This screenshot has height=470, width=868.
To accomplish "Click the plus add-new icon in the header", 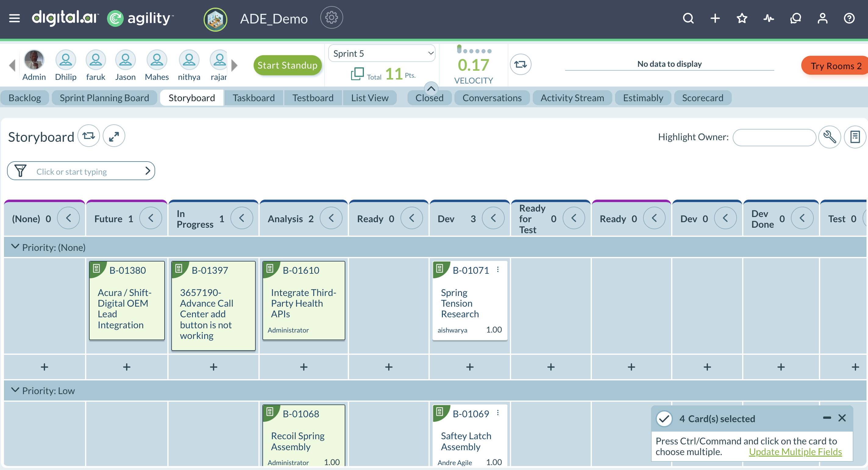I will [x=715, y=18].
